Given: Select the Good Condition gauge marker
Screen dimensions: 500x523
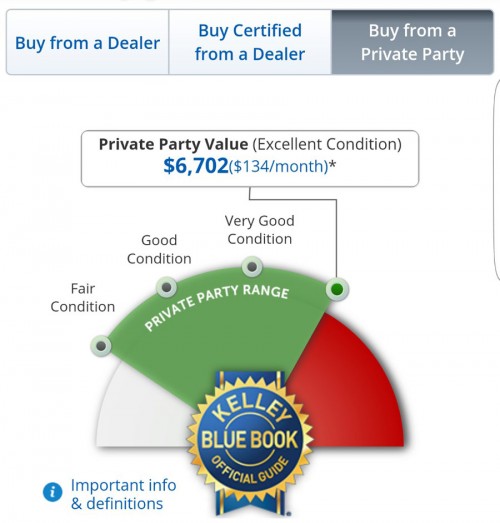Looking at the screenshot, I should pos(166,287).
